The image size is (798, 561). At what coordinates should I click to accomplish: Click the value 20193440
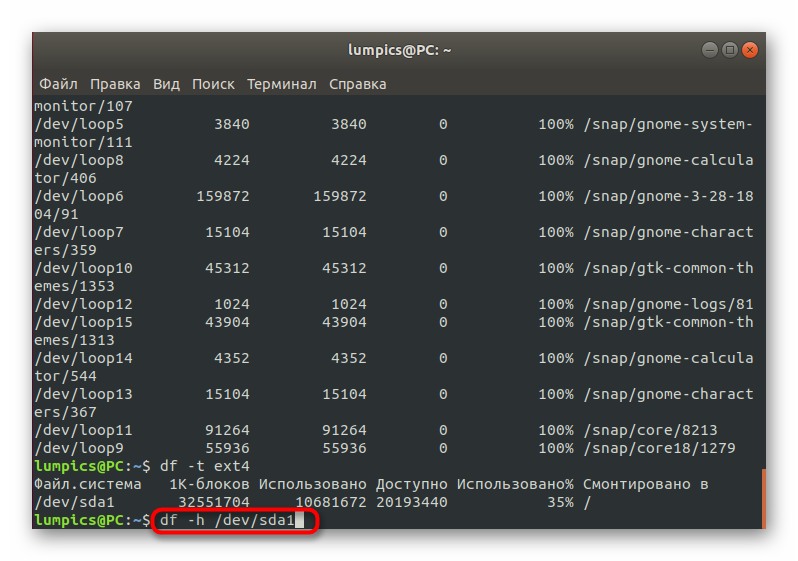click(x=412, y=502)
